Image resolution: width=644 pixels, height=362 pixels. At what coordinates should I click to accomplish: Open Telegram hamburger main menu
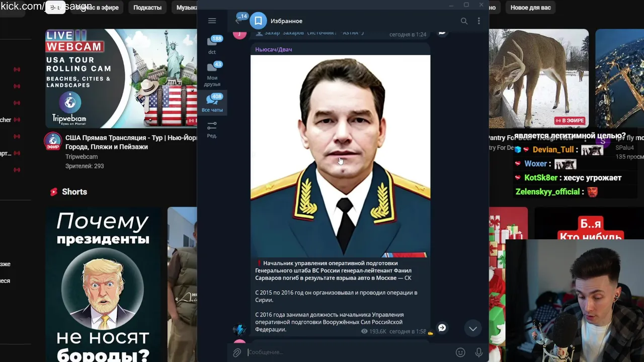212,21
